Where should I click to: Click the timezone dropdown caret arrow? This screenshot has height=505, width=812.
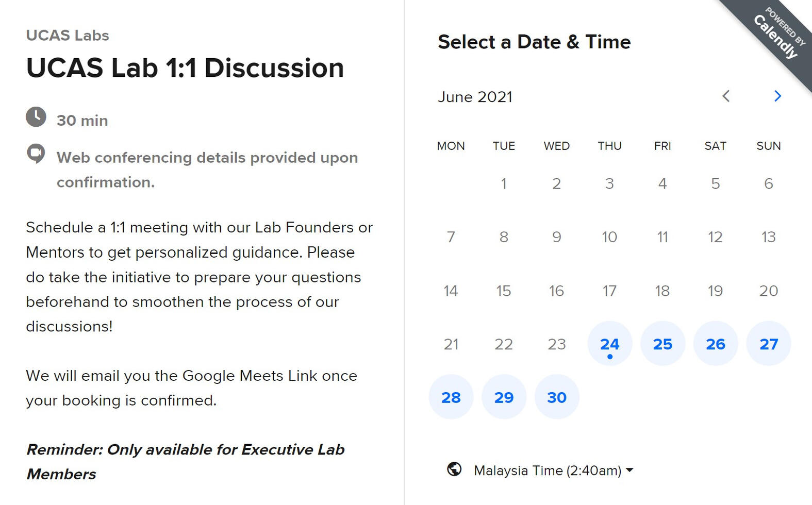[x=629, y=470]
